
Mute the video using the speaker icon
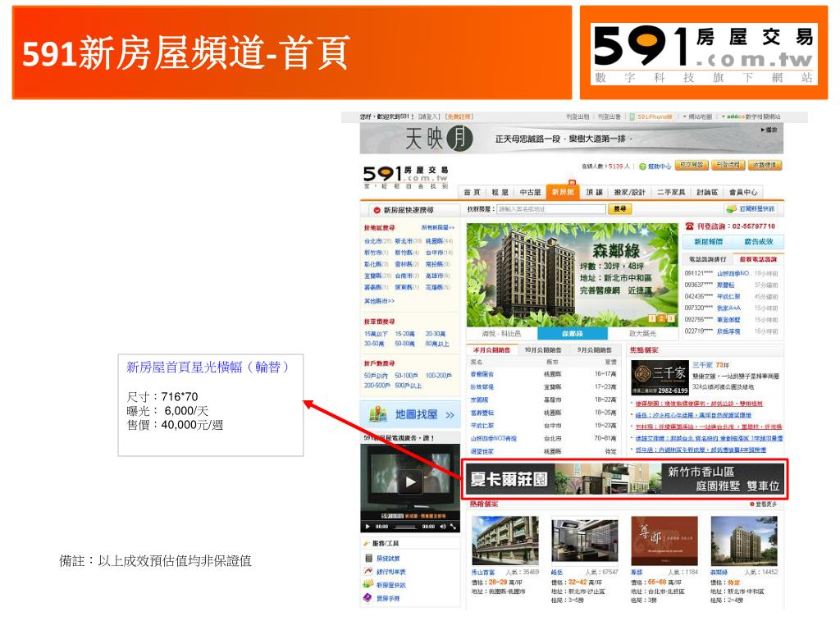coord(443,527)
